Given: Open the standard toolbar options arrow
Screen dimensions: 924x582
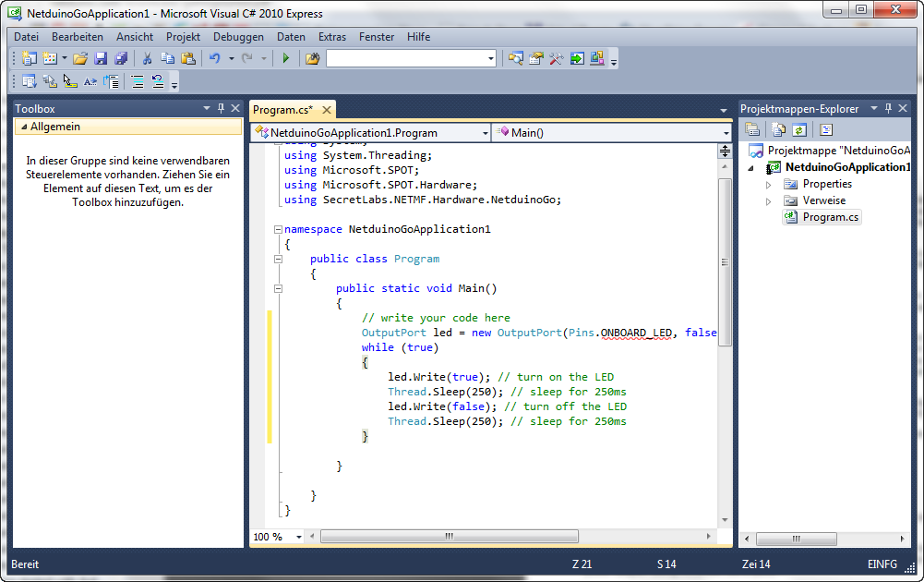Looking at the screenshot, I should (x=614, y=61).
